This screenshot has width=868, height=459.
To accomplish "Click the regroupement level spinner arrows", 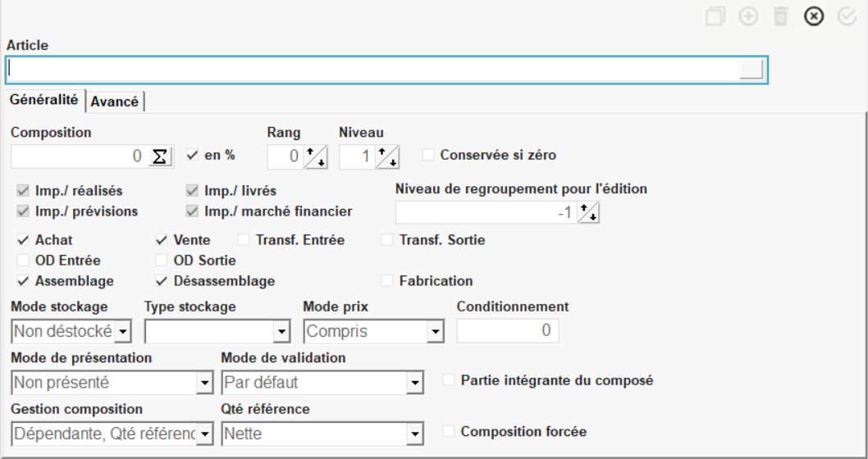I will click(x=588, y=213).
